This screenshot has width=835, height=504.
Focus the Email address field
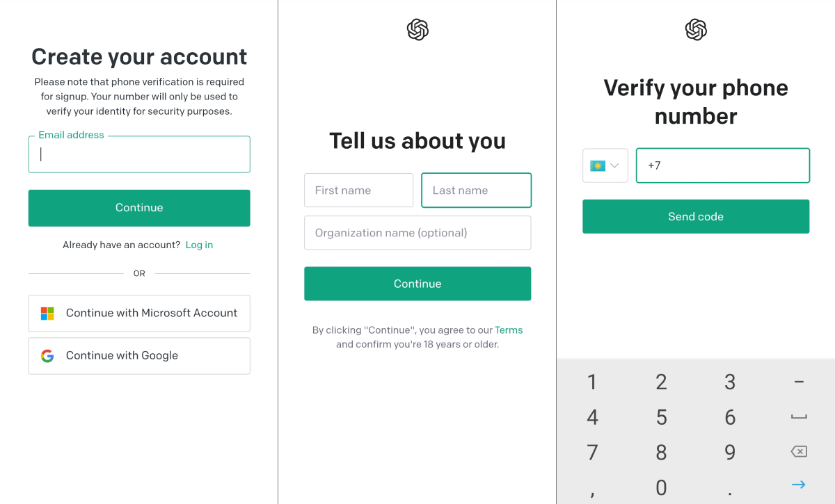(x=139, y=154)
